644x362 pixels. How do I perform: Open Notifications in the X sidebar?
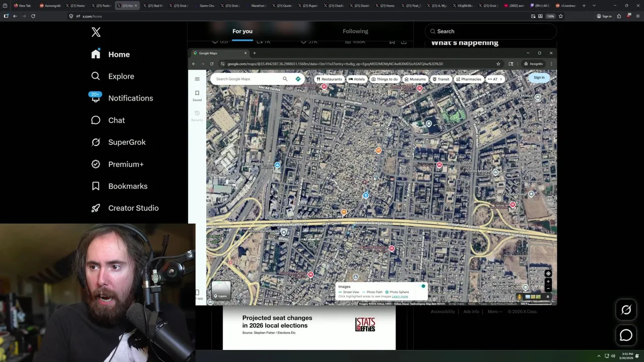(121, 98)
